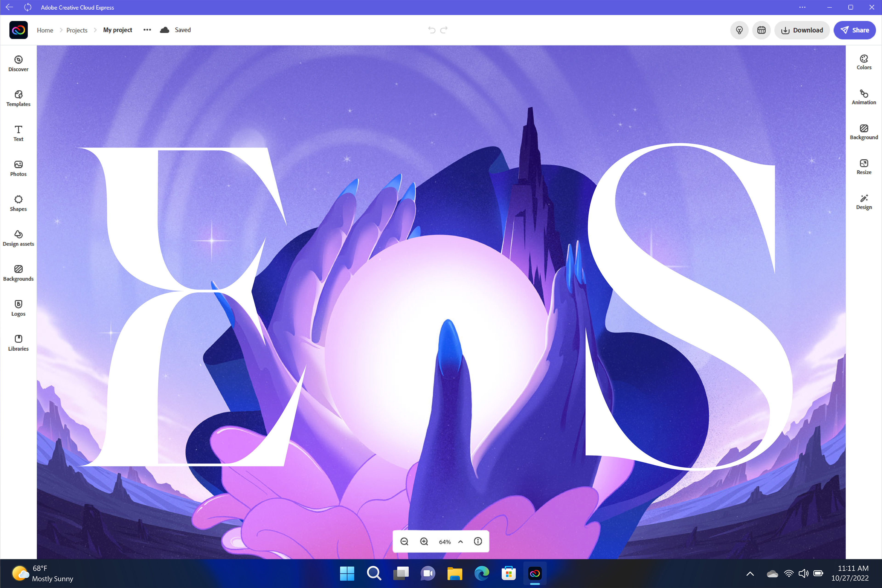Open the Shapes panel
This screenshot has height=588, width=882.
coord(18,203)
